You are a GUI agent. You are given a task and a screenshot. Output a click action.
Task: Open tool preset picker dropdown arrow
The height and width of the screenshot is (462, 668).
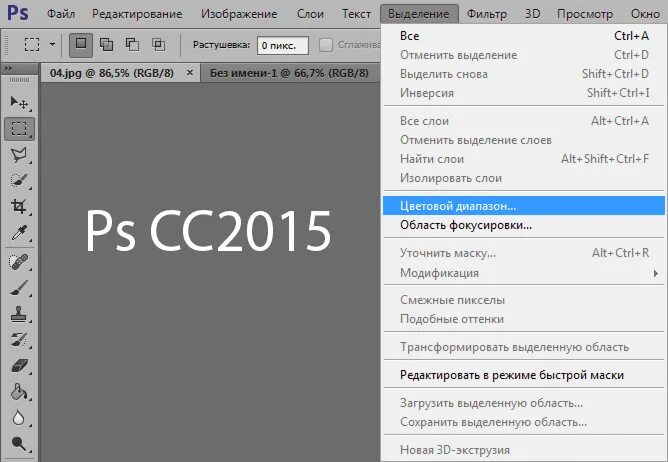52,44
